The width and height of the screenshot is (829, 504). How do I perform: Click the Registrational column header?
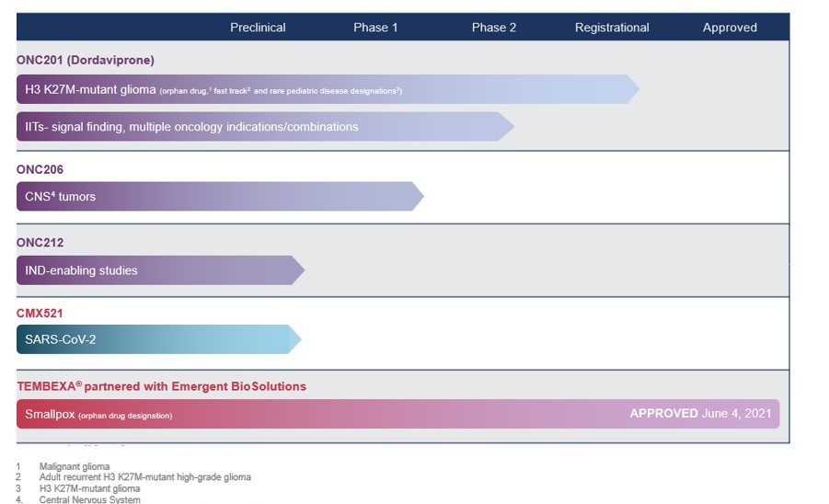(612, 28)
